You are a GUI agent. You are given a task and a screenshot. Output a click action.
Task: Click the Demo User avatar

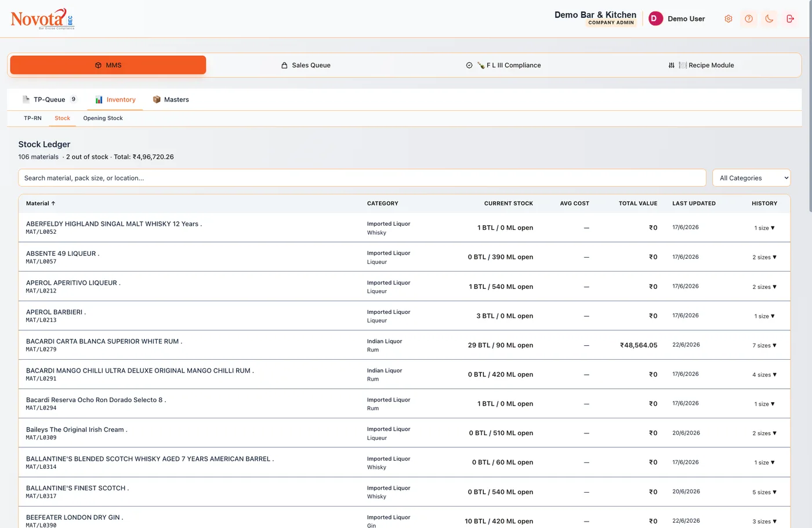(655, 19)
